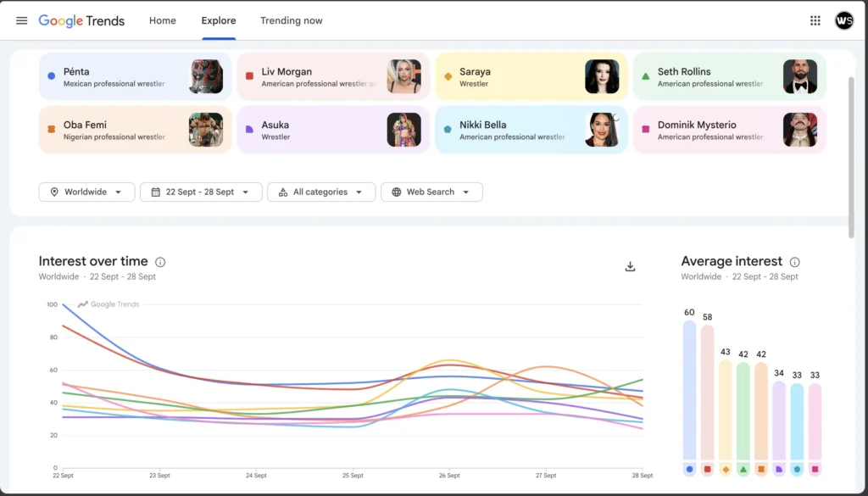Click the yellow average interest bar labeled 43
Viewport: 868px width, 496px height.
tap(726, 410)
